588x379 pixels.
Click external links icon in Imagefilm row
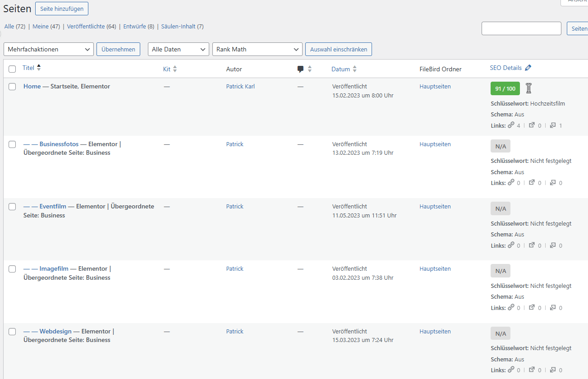coord(532,308)
